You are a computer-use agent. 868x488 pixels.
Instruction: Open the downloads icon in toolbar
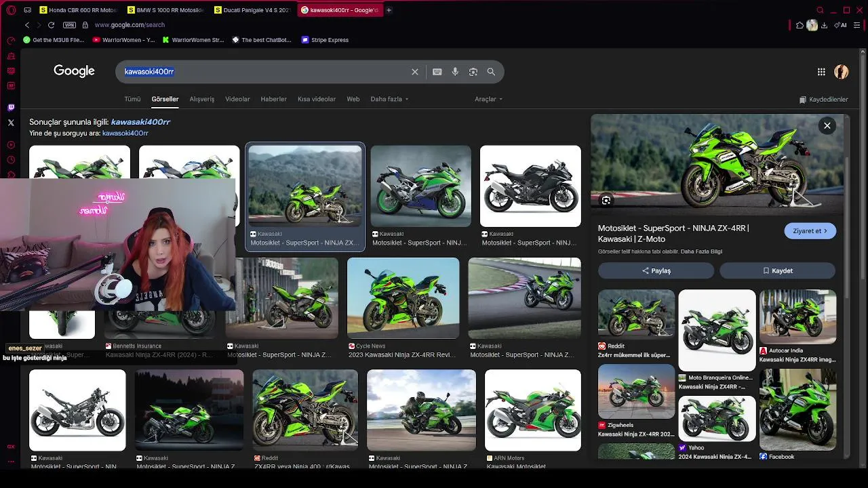824,25
